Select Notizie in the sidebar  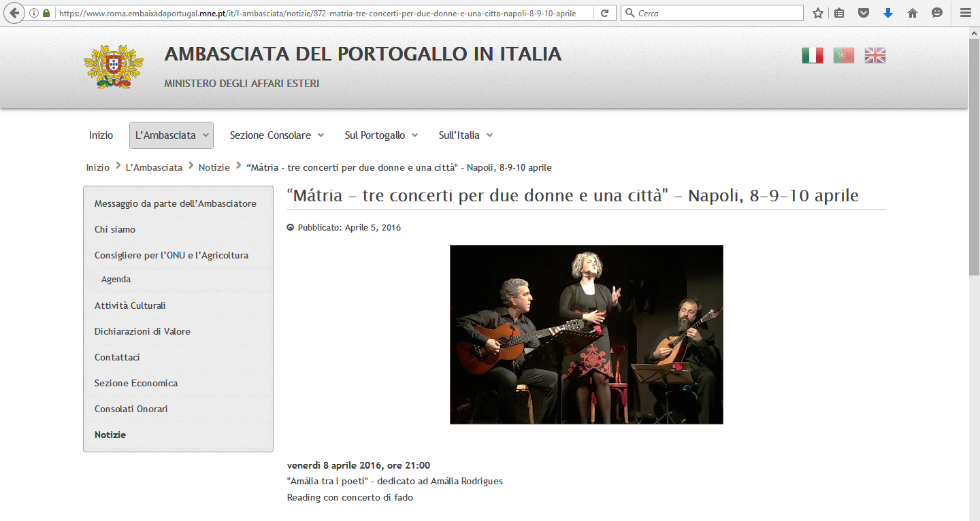click(x=110, y=435)
